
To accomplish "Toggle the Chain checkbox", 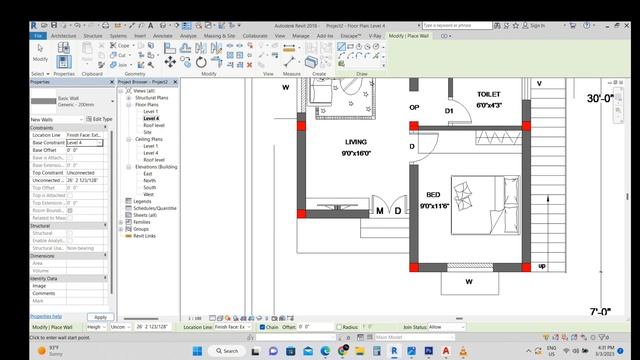I will coord(262,327).
